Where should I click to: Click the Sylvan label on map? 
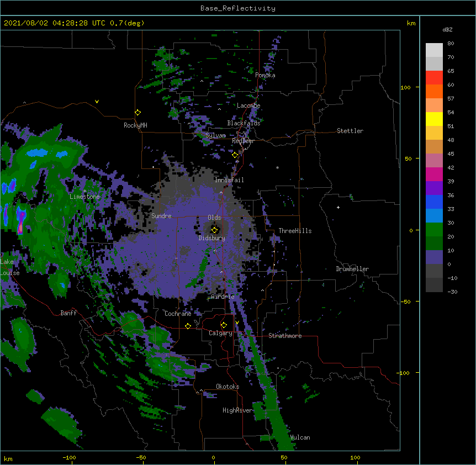[x=215, y=135]
